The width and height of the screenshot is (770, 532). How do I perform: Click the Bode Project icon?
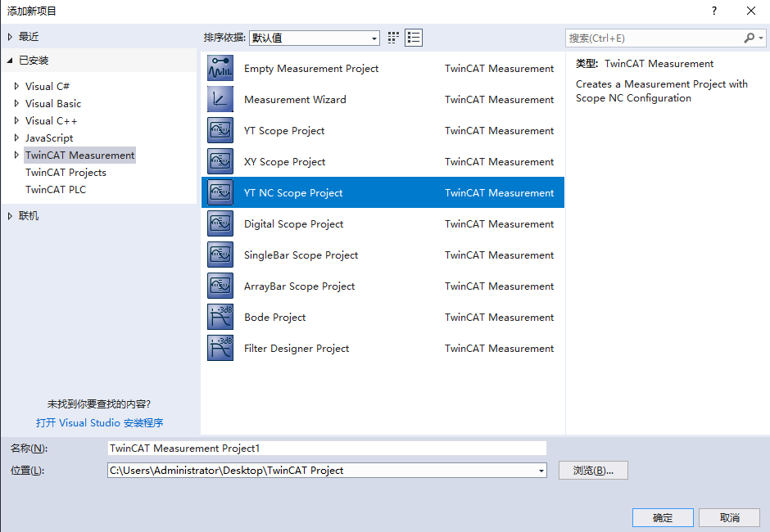pos(220,317)
